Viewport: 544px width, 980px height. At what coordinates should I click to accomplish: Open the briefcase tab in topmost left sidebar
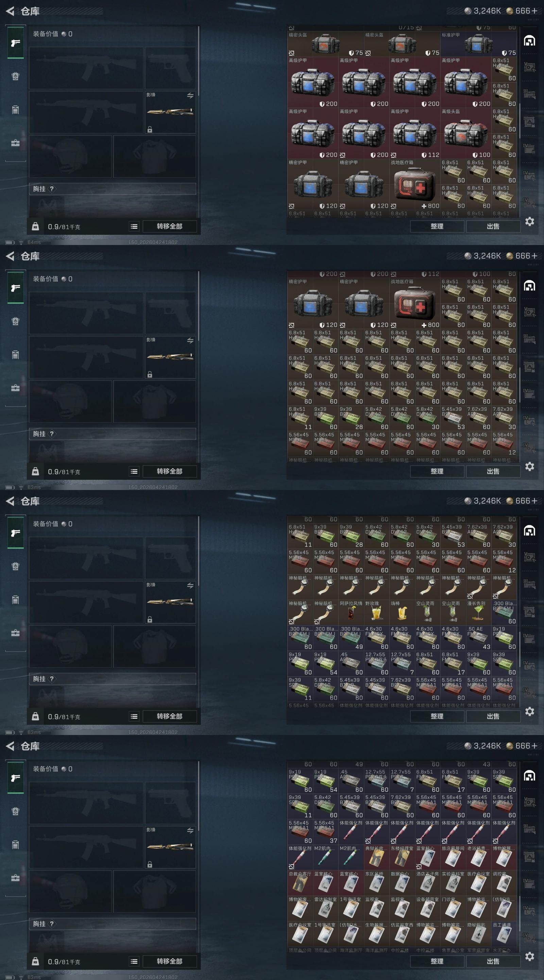pos(16,143)
